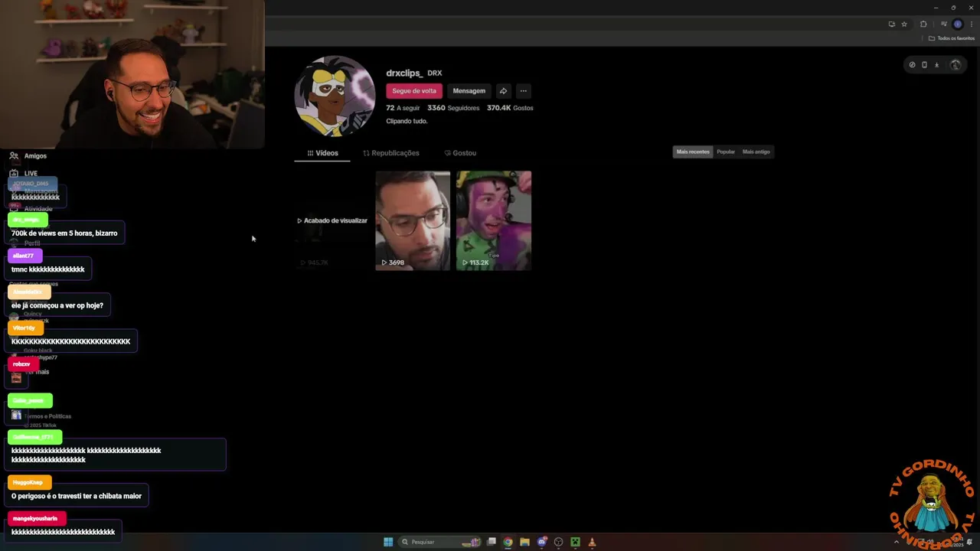Image resolution: width=980 pixels, height=551 pixels.
Task: Open File Explorer from the taskbar
Action: [524, 542]
